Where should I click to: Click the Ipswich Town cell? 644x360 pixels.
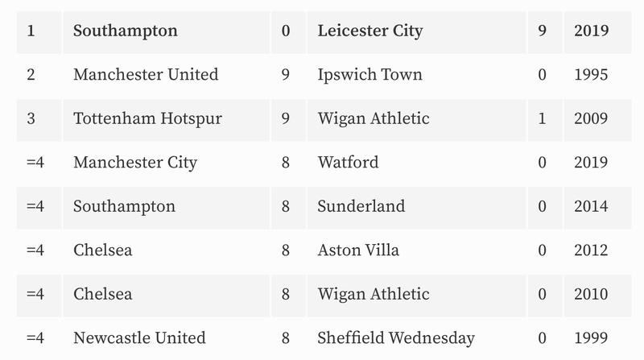(416, 76)
